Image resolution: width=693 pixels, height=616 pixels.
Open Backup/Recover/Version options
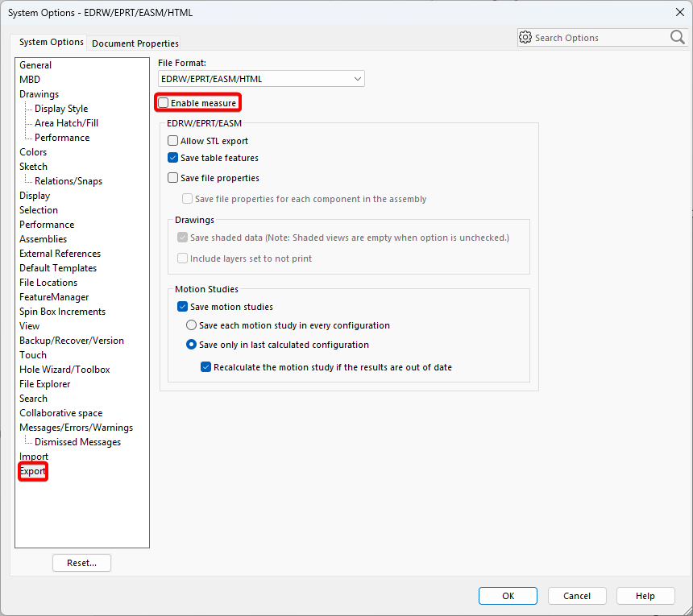[72, 341]
